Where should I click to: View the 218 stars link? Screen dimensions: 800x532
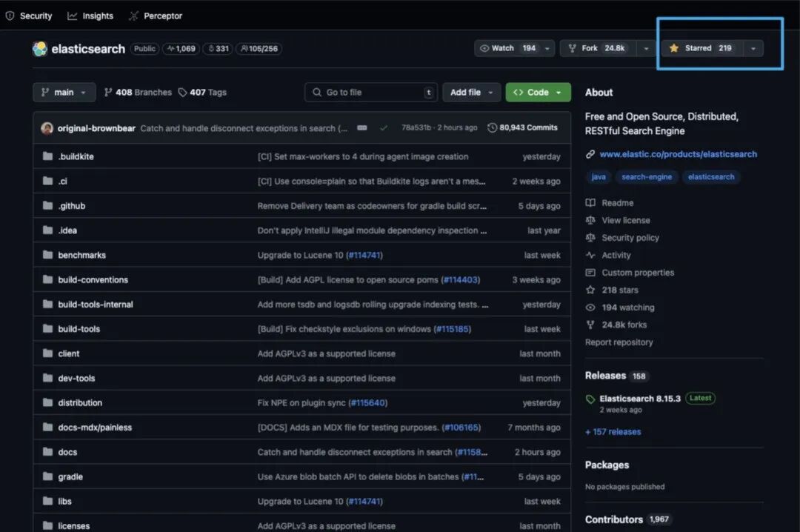click(613, 290)
